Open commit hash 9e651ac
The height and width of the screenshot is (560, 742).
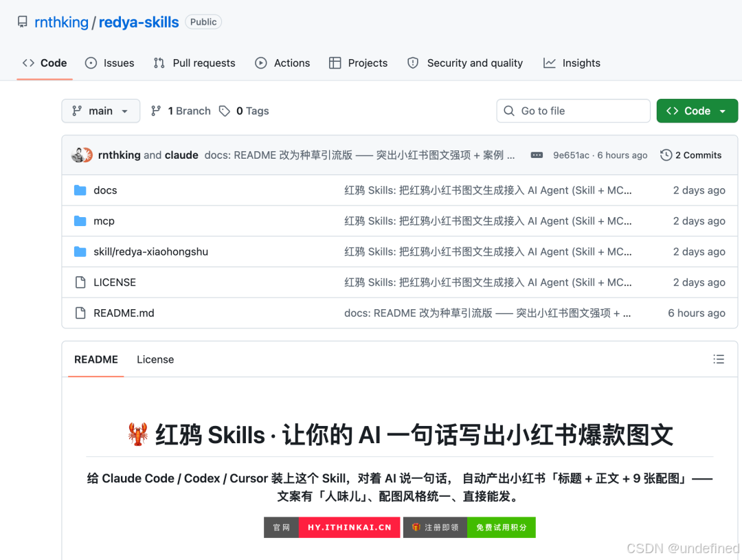(x=571, y=155)
